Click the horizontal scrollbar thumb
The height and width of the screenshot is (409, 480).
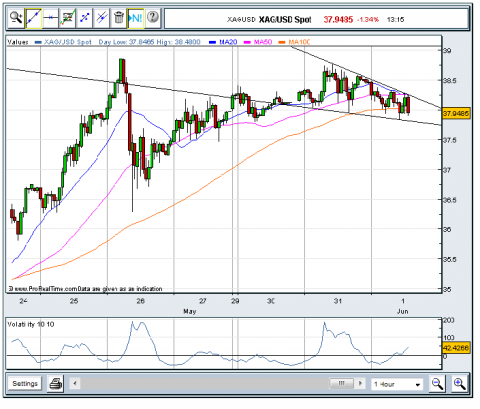341,383
